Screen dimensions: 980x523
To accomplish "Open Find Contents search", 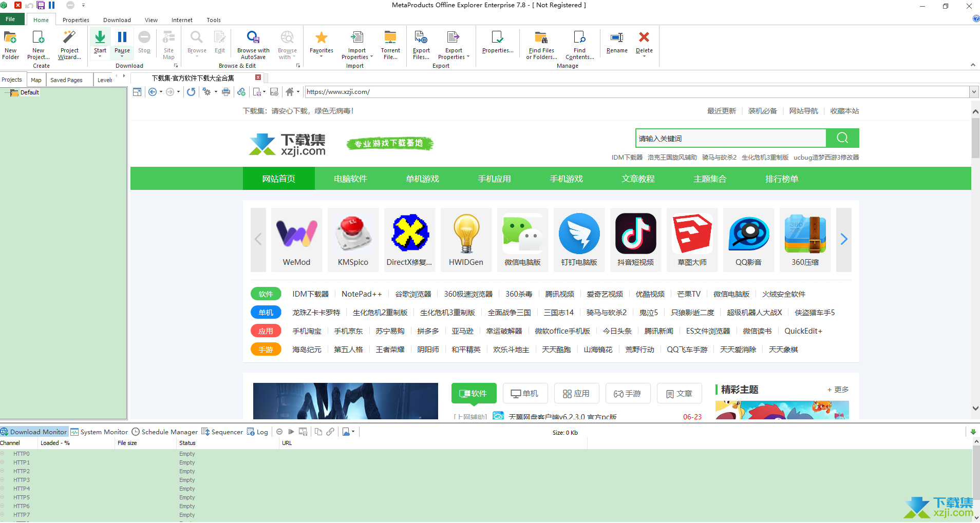I will pyautogui.click(x=579, y=45).
